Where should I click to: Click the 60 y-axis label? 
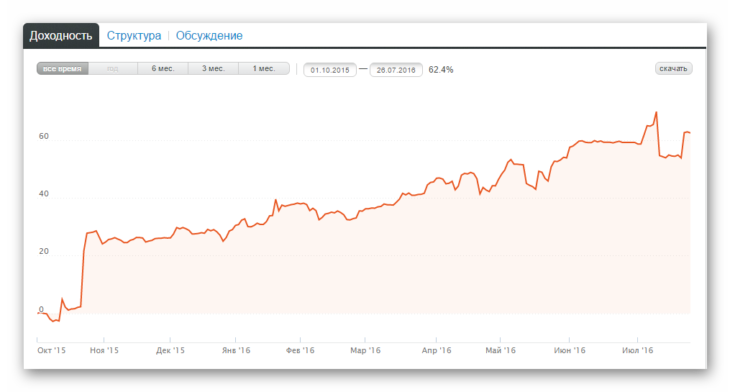(43, 136)
